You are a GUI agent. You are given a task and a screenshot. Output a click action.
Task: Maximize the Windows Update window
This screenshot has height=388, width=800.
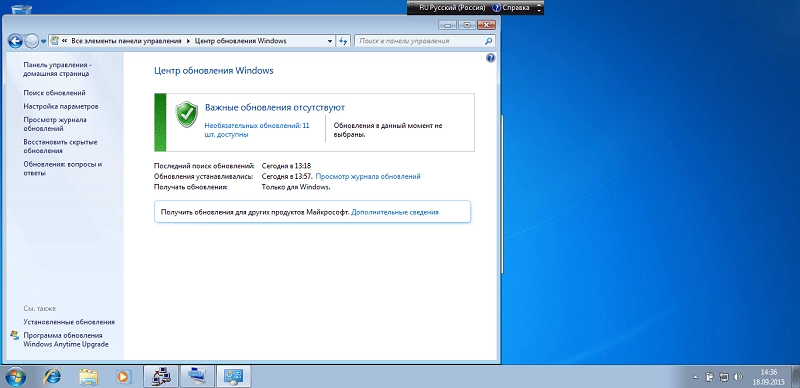tap(466, 25)
